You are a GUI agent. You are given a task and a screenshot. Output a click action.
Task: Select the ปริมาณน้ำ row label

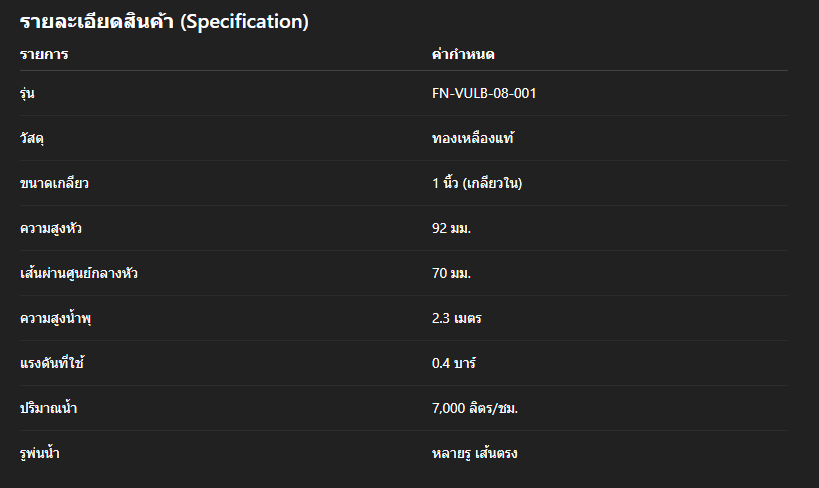point(49,408)
